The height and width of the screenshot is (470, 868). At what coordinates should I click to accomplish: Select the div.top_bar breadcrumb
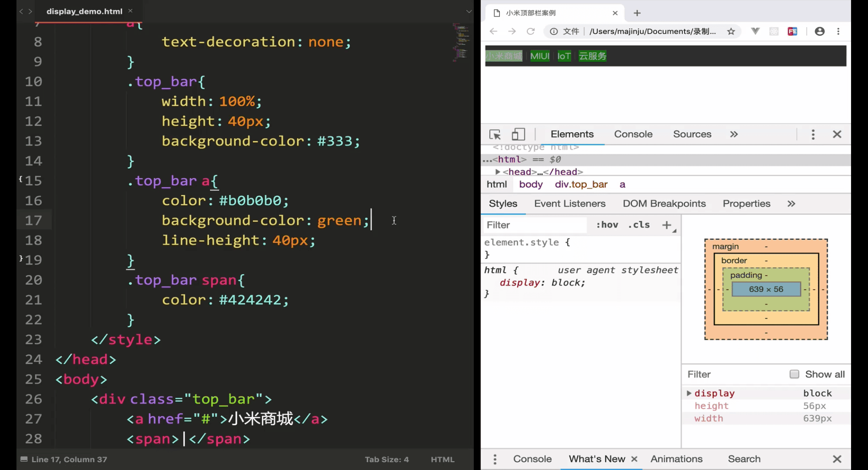click(x=581, y=184)
